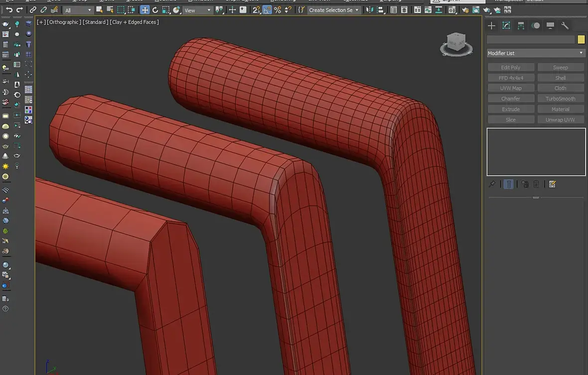588x375 pixels.
Task: Open the View reference coordinate dropdown
Action: click(x=198, y=10)
